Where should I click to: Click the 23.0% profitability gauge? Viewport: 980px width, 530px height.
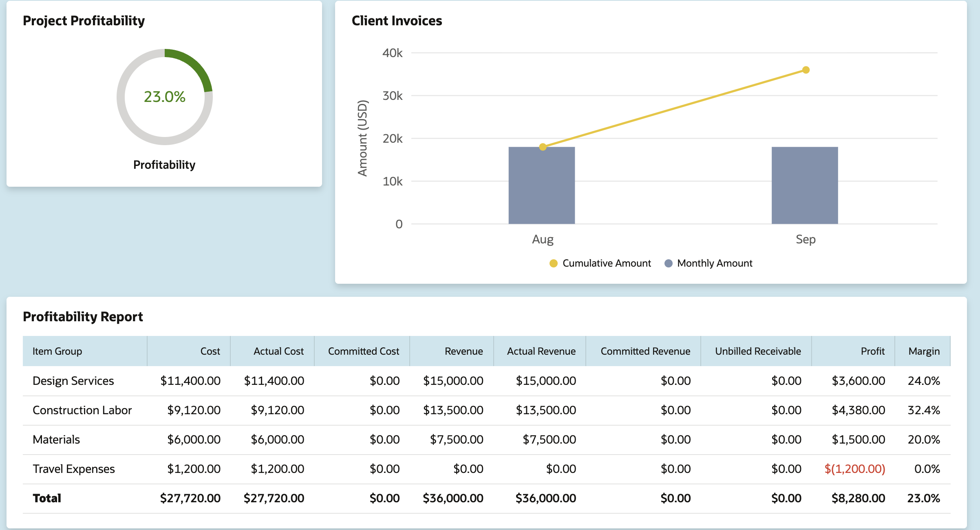tap(165, 97)
